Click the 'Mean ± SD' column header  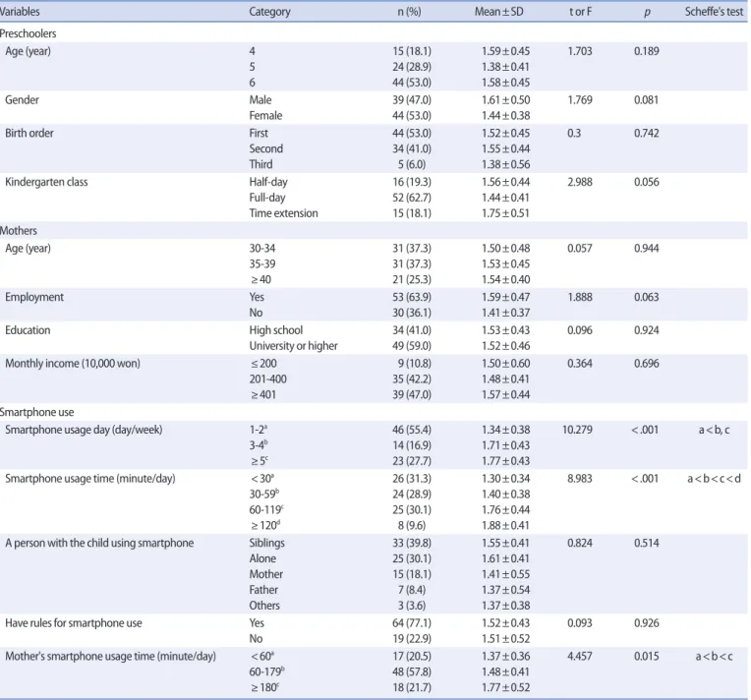499,12
